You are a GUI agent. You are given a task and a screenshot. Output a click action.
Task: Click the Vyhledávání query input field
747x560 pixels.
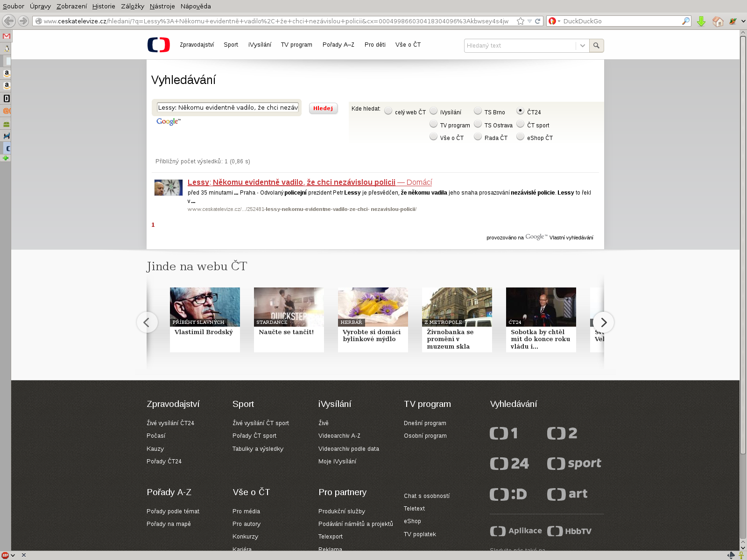pos(228,107)
